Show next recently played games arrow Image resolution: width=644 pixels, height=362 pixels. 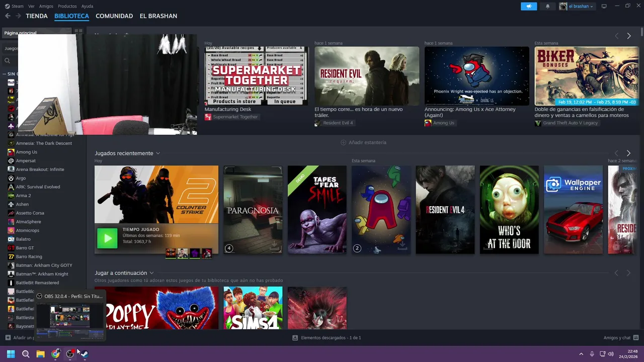click(x=628, y=153)
